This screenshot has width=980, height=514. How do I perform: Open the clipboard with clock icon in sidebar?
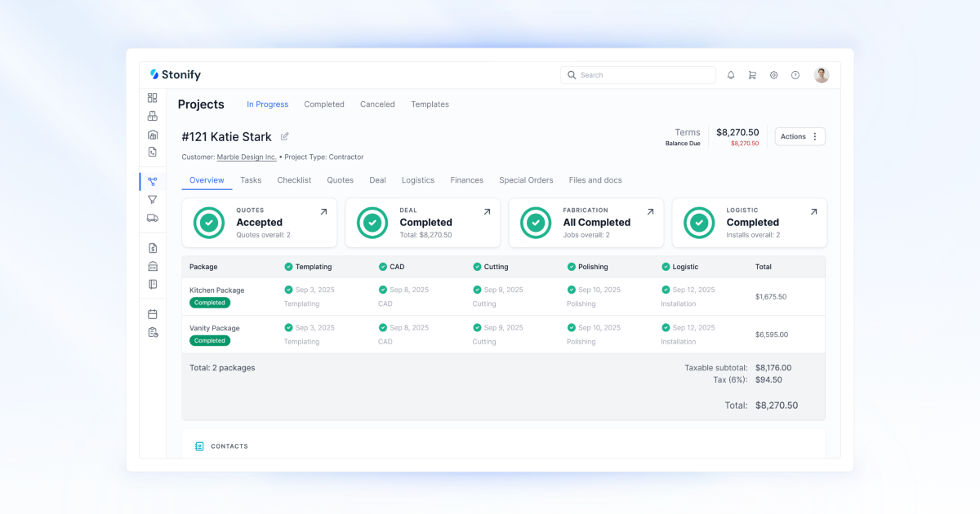[x=153, y=332]
